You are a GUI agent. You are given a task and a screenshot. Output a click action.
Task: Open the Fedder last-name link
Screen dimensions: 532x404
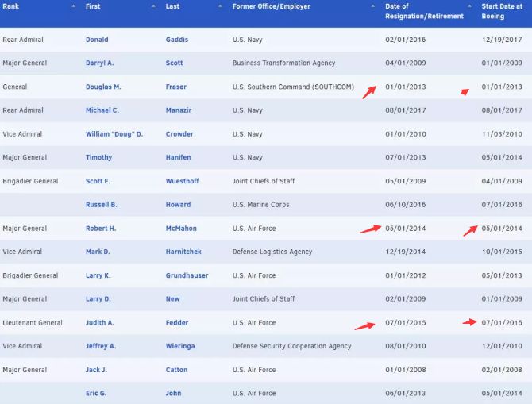click(177, 322)
